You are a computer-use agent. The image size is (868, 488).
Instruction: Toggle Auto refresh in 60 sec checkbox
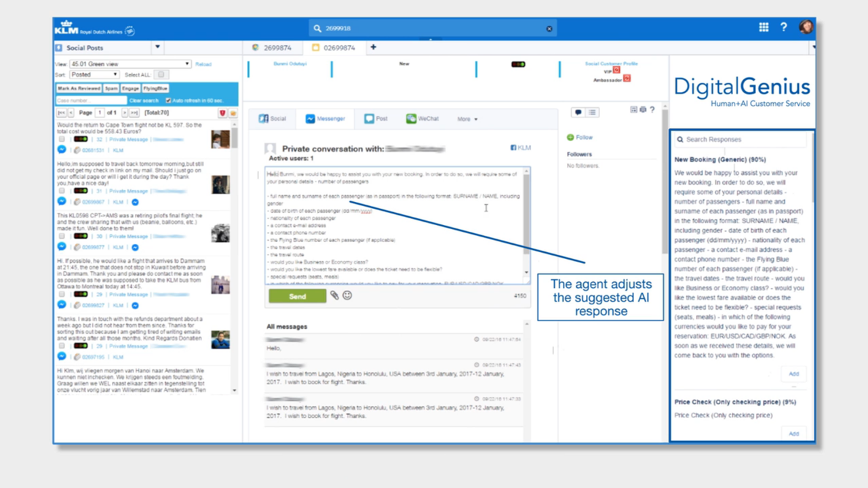[x=169, y=100]
